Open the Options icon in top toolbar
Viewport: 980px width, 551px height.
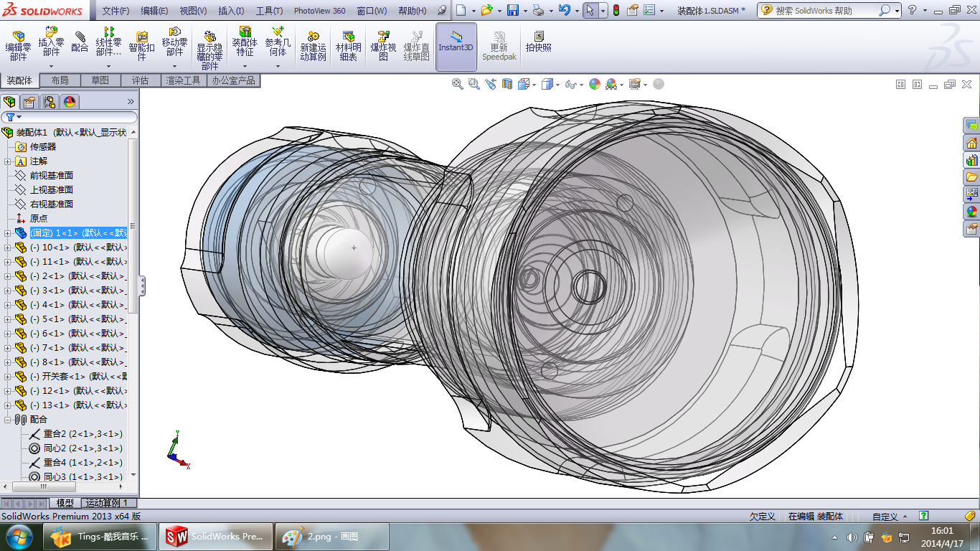pos(649,10)
